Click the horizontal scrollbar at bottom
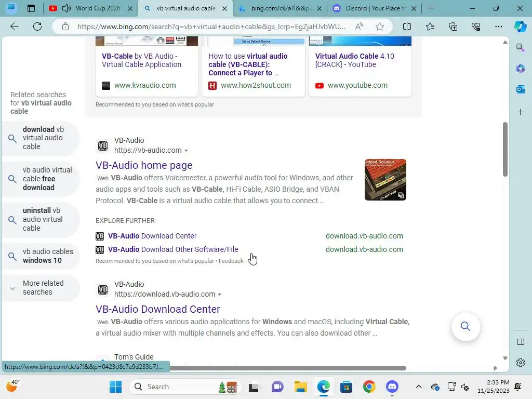This screenshot has width=532, height=399. (x=288, y=368)
